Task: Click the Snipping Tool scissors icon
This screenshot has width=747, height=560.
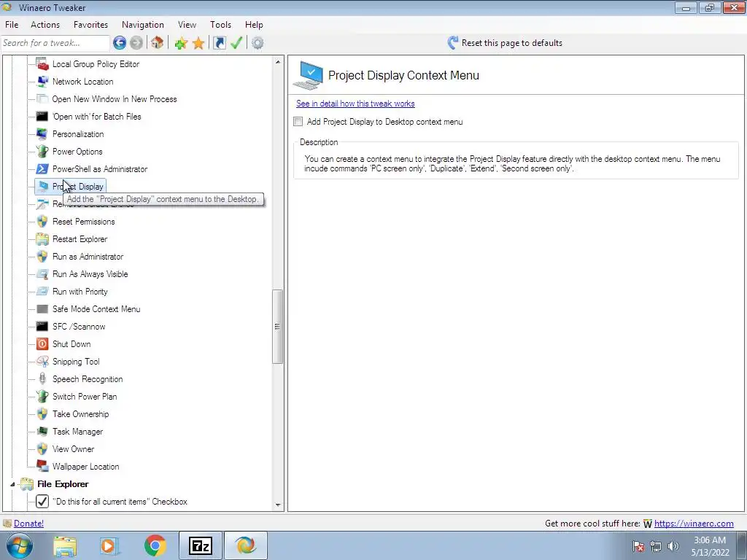Action: [42, 362]
